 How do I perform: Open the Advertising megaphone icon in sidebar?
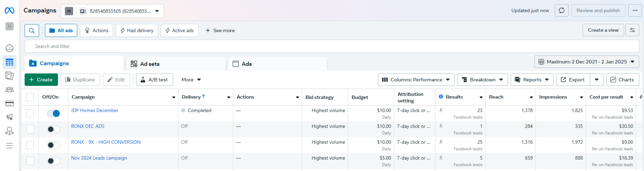point(9,117)
